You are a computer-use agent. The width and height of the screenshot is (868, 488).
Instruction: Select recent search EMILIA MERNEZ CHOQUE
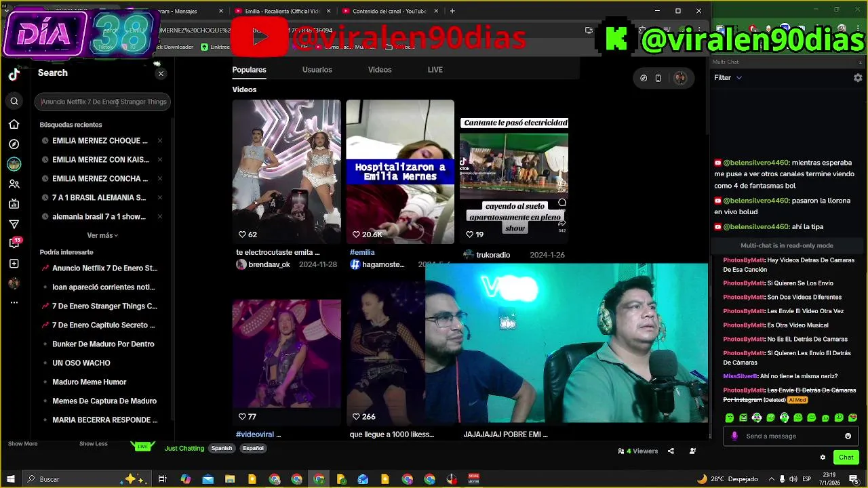coord(100,141)
